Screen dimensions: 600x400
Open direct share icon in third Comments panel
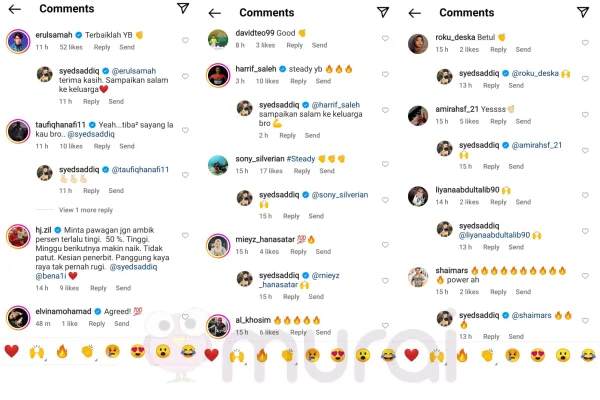pos(583,12)
